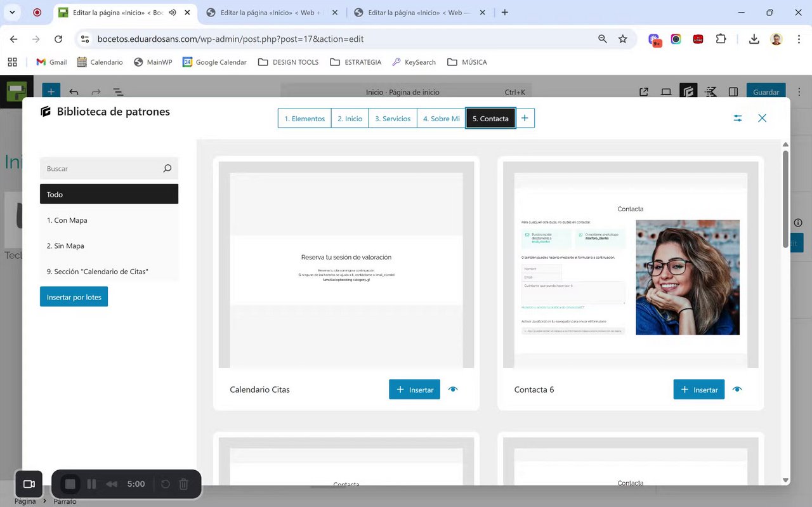Open the Contacta 6 pattern thumbnail
The height and width of the screenshot is (507, 812).
pos(631,265)
